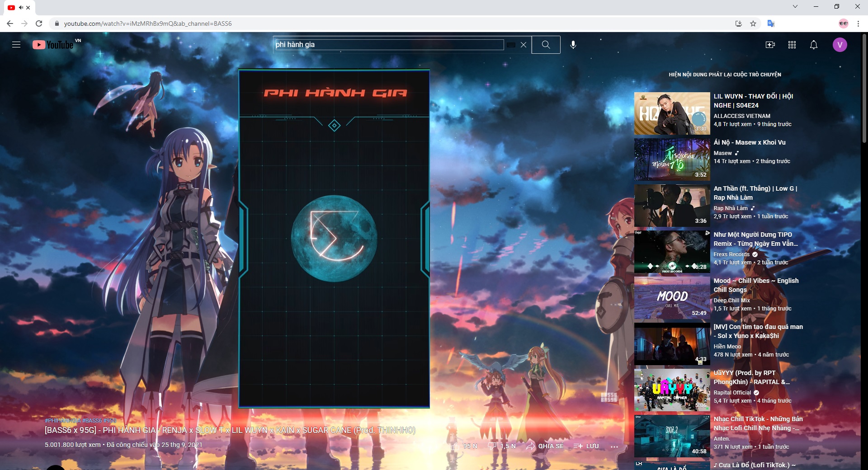The width and height of the screenshot is (868, 470).
Task: Click the 'Frexs Records' channel name
Action: click(x=731, y=254)
